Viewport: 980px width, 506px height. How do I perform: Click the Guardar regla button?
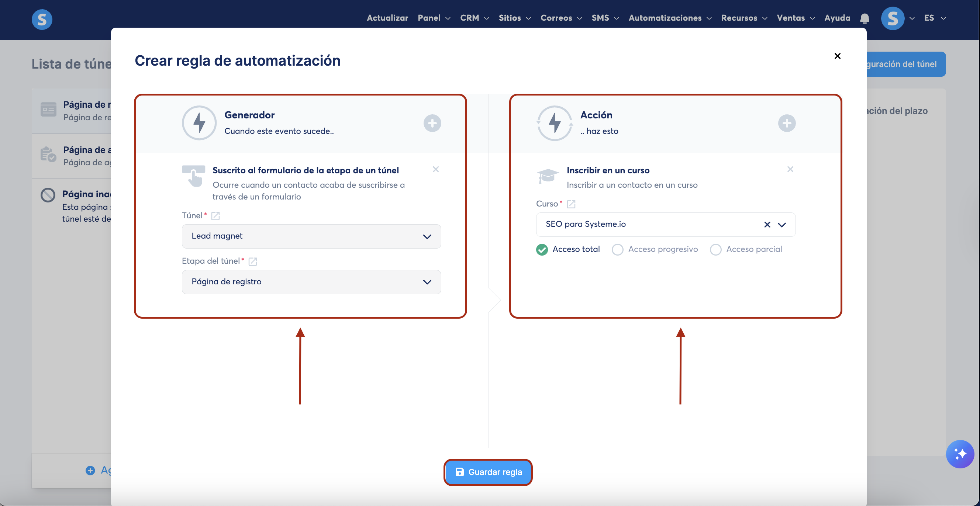point(488,472)
